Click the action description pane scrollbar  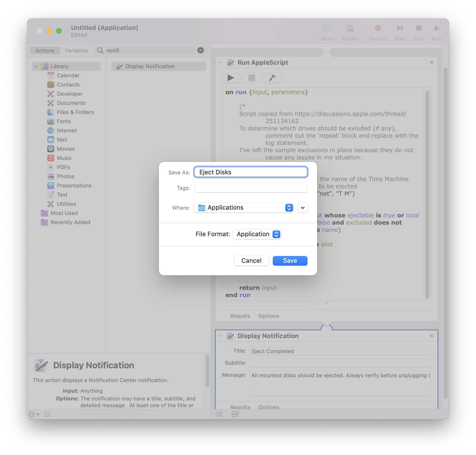pos(207,371)
